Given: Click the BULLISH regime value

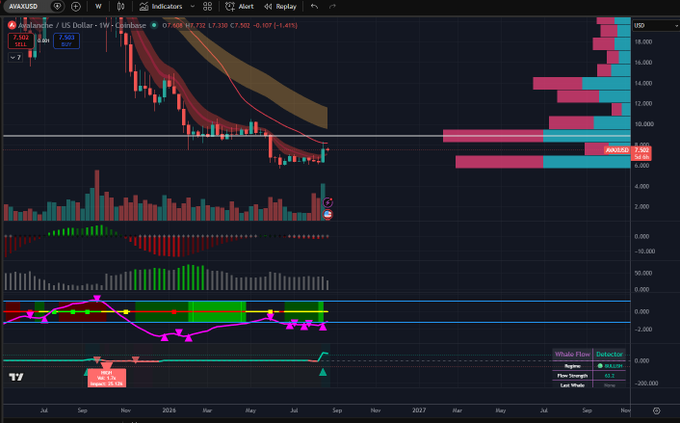Looking at the screenshot, I should (x=610, y=366).
